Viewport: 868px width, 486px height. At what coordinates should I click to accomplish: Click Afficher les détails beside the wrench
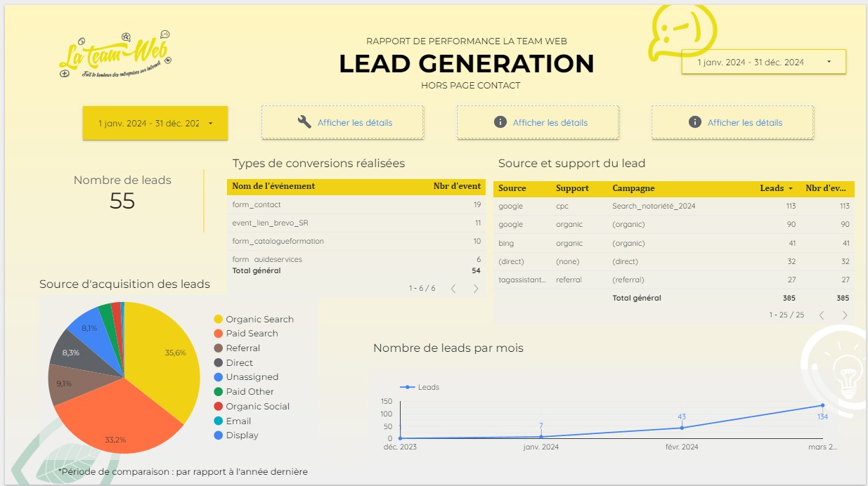pyautogui.click(x=355, y=122)
